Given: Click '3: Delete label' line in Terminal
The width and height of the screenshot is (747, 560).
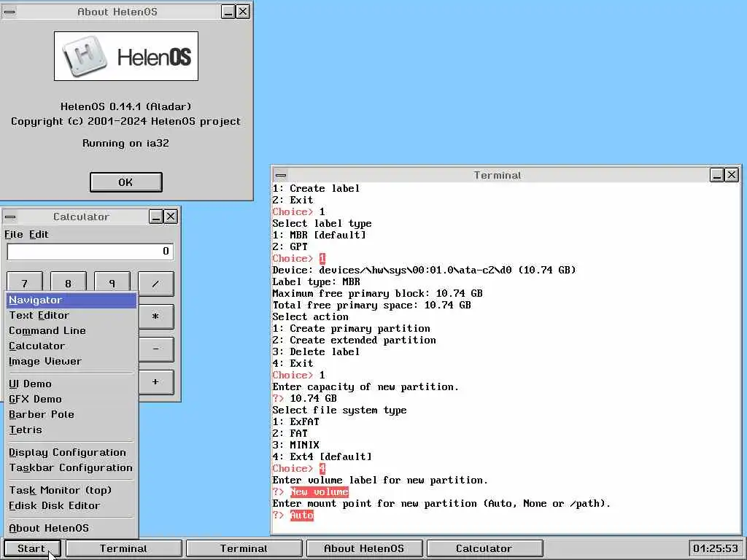Looking at the screenshot, I should coord(316,352).
